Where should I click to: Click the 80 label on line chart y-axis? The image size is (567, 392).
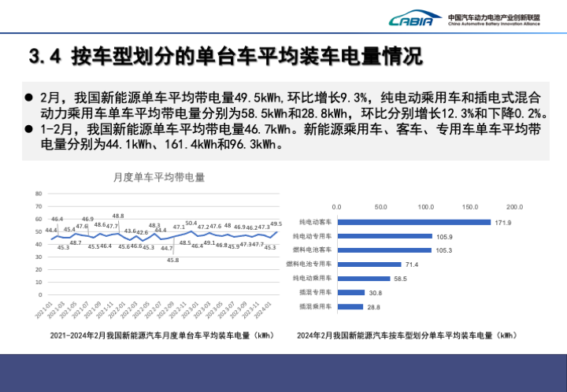(39, 194)
